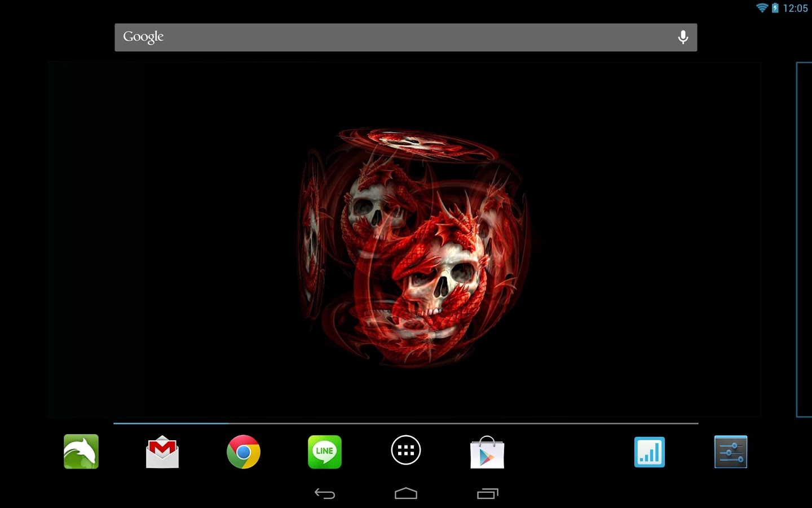Viewport: 812px width, 508px height.
Task: Launch the LINE messenger app
Action: pyautogui.click(x=325, y=452)
